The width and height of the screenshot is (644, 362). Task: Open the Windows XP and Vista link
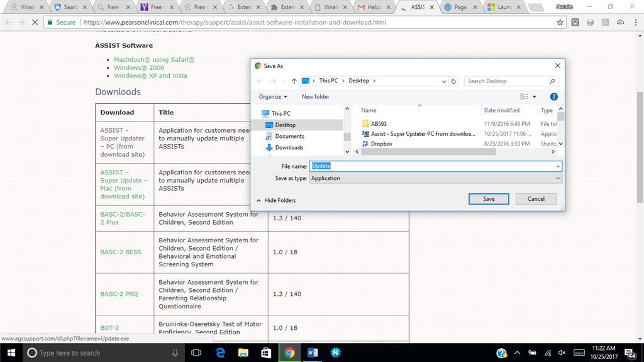150,76
